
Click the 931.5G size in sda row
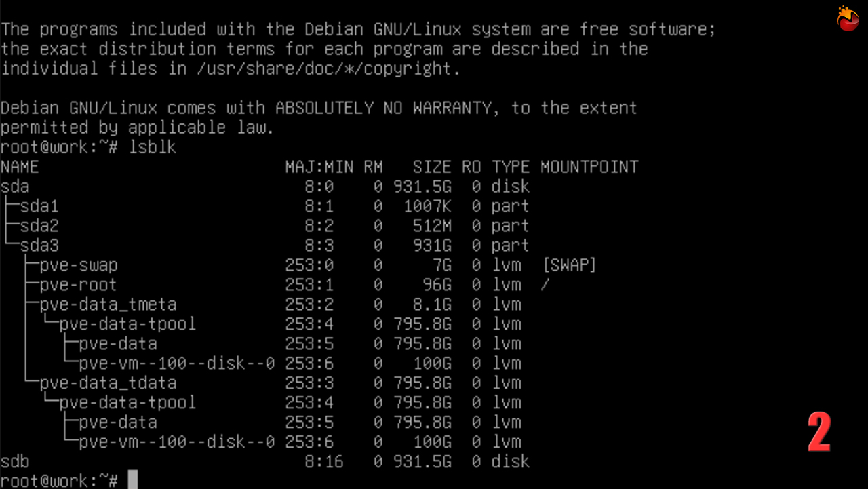point(422,187)
